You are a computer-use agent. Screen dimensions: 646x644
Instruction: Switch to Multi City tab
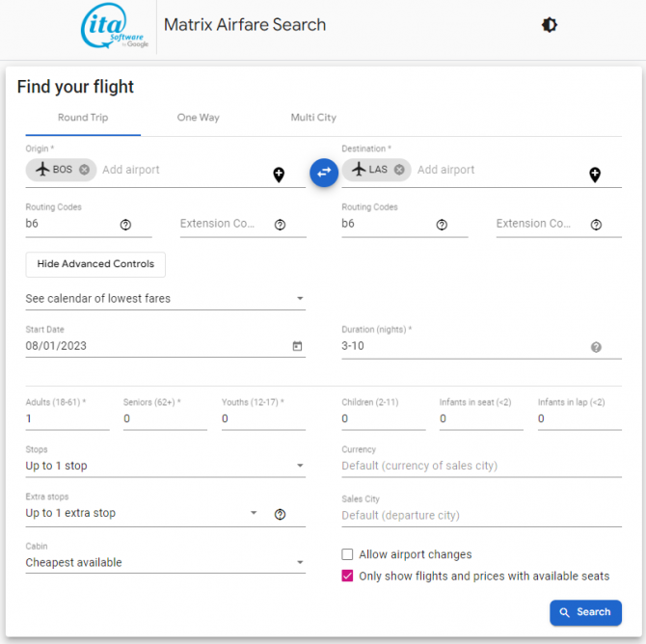tap(313, 118)
